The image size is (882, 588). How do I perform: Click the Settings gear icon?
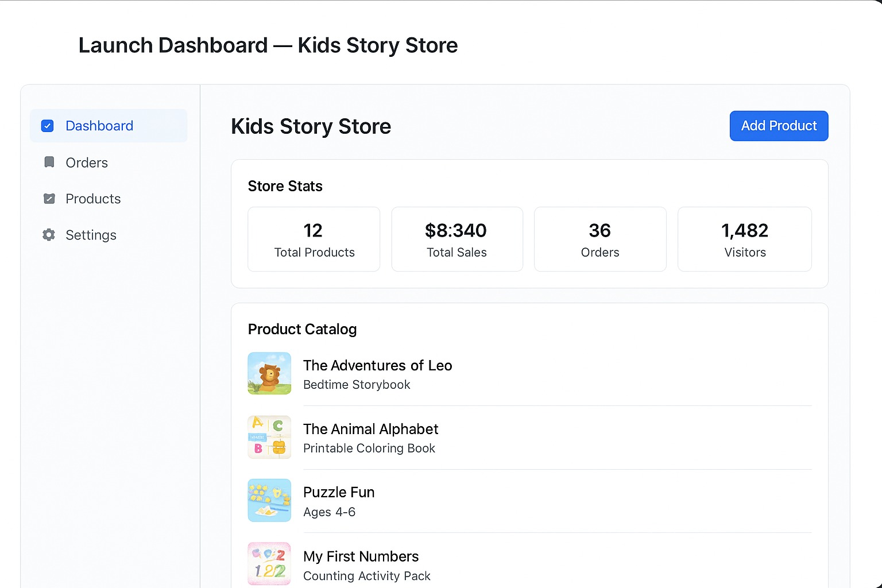pyautogui.click(x=49, y=235)
